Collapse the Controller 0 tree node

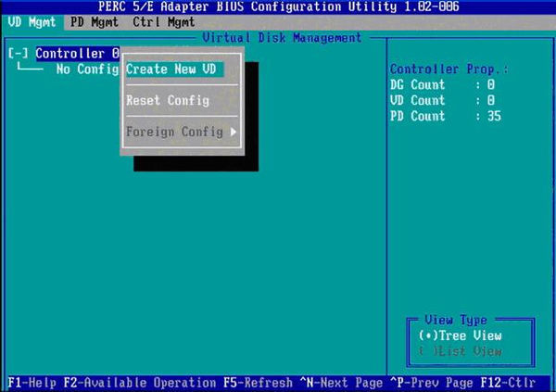[x=18, y=54]
